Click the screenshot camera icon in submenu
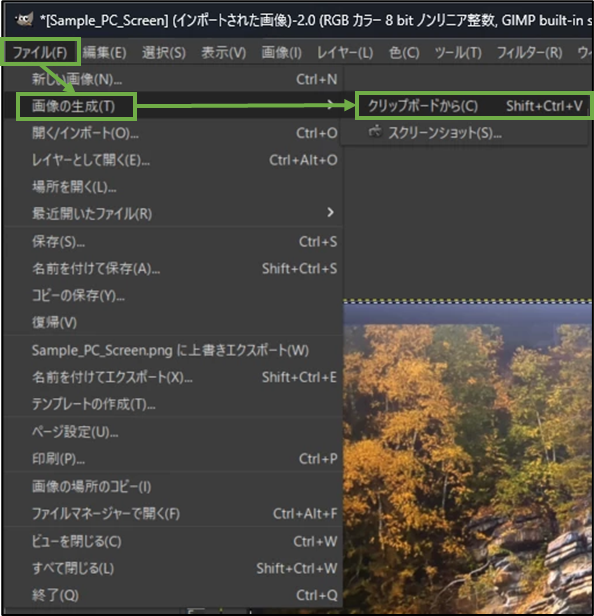The width and height of the screenshot is (594, 616). point(374,132)
